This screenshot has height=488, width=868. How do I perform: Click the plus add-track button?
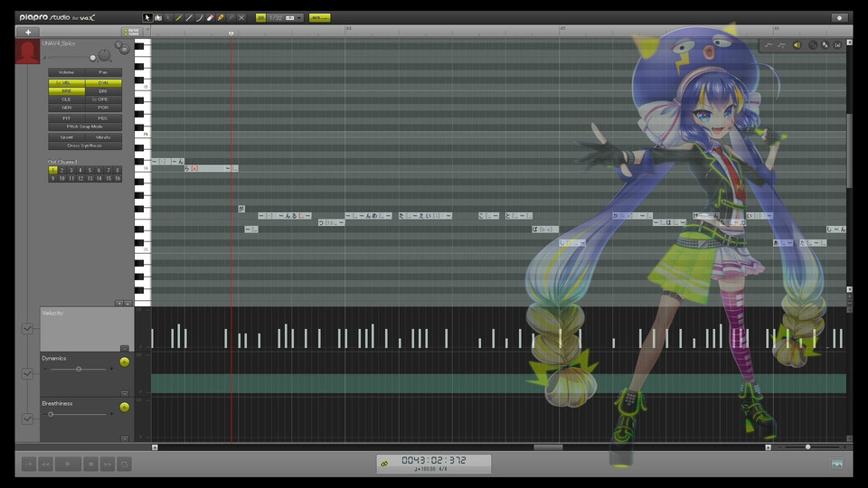coord(28,33)
